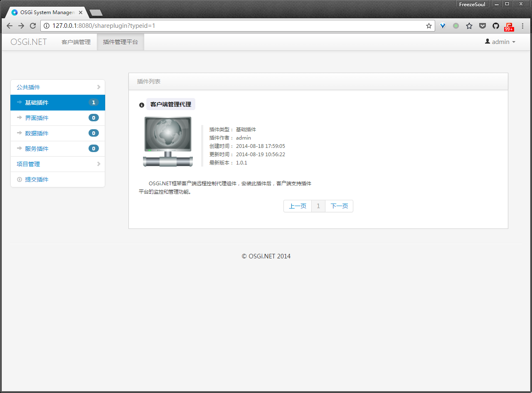Screen dimensions: 532x393
Task: Go to 下一页 in pagination
Action: pos(339,206)
